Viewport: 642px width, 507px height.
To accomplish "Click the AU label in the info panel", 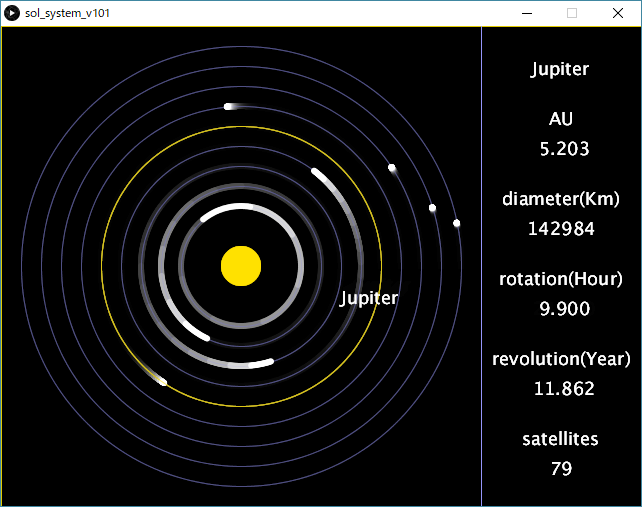I will tap(561, 119).
